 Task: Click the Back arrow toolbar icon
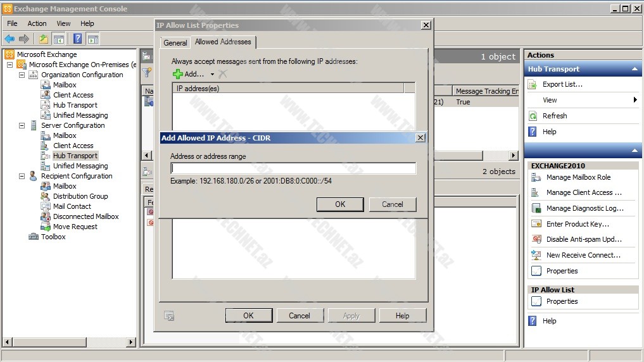[9, 39]
